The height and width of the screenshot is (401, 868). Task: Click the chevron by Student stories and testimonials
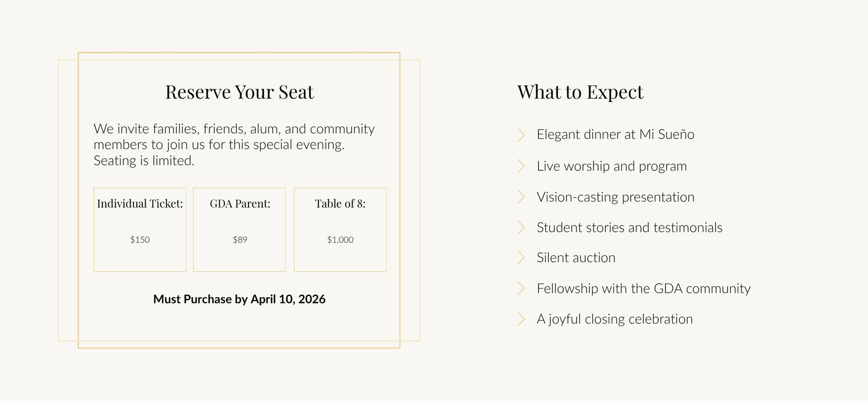[521, 228]
